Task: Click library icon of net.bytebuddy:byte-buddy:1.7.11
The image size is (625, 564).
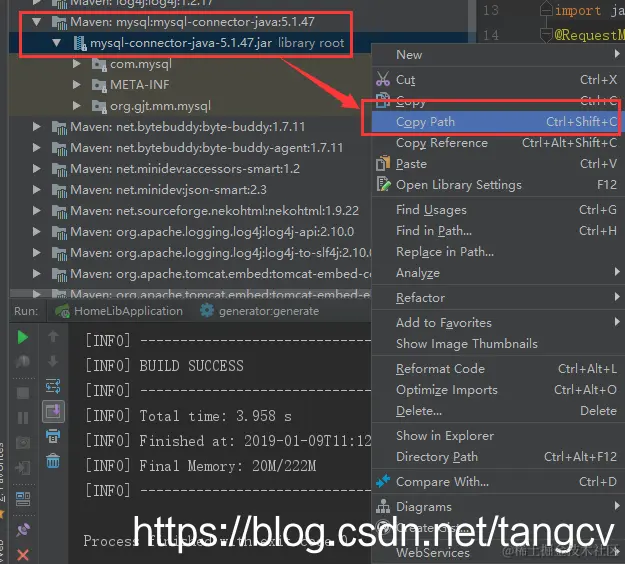Action: click(59, 127)
